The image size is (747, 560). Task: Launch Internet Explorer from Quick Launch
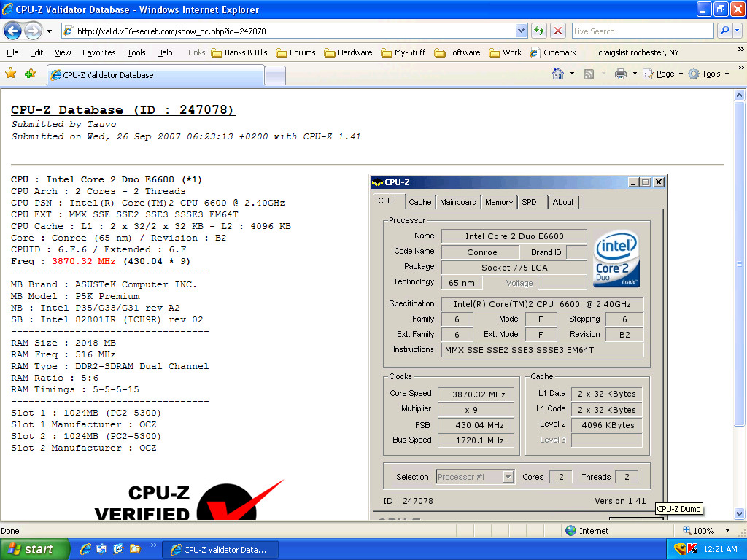tap(85, 549)
